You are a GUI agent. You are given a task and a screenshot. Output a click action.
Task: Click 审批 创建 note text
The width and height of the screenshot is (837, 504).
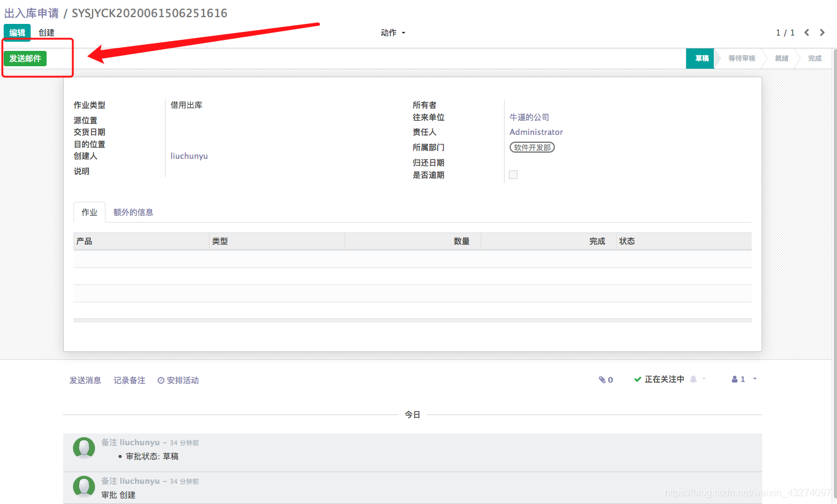click(x=118, y=495)
